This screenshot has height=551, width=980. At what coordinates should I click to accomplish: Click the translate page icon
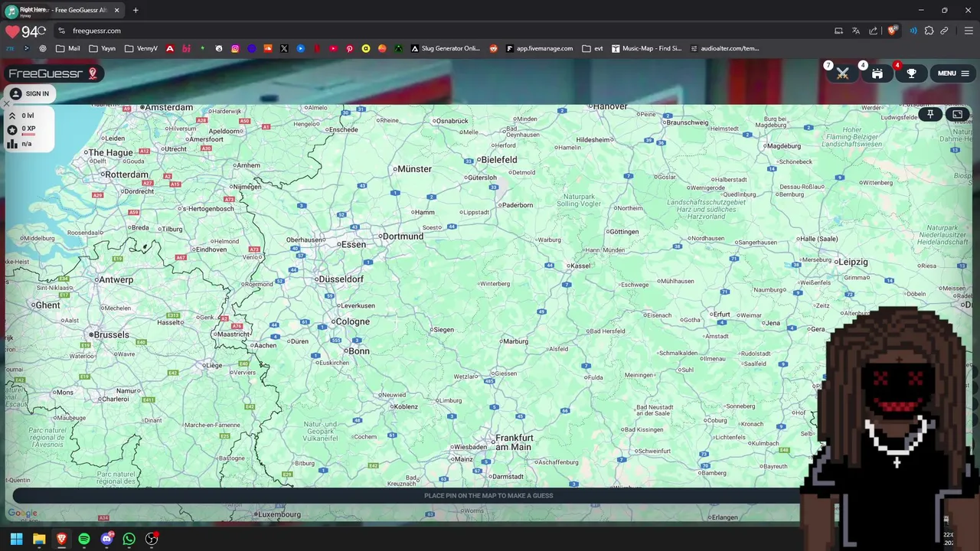click(x=856, y=31)
